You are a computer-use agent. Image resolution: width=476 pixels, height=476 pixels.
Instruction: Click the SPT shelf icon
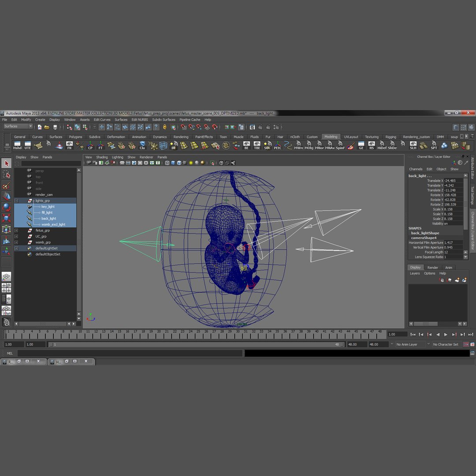tap(434, 145)
